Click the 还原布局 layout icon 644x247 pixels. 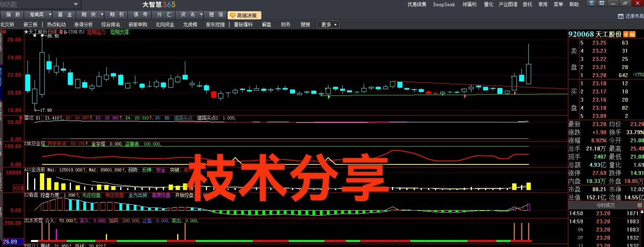pyautogui.click(x=620, y=16)
